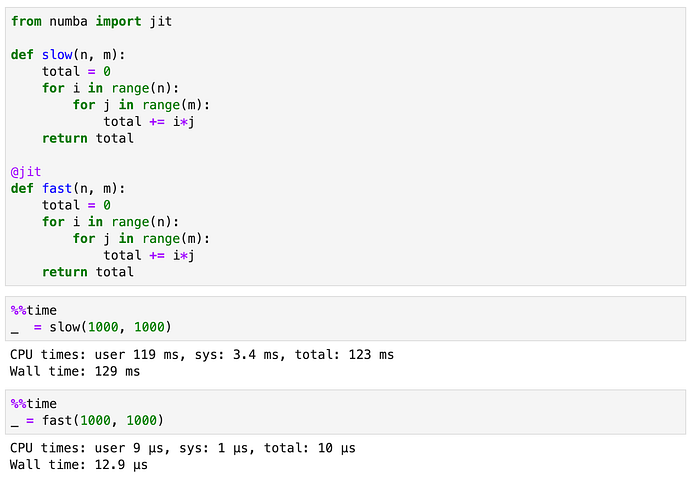This screenshot has height=478, width=700.
Task: Click 'for i in range(n):' in fast function
Action: [x=110, y=222]
